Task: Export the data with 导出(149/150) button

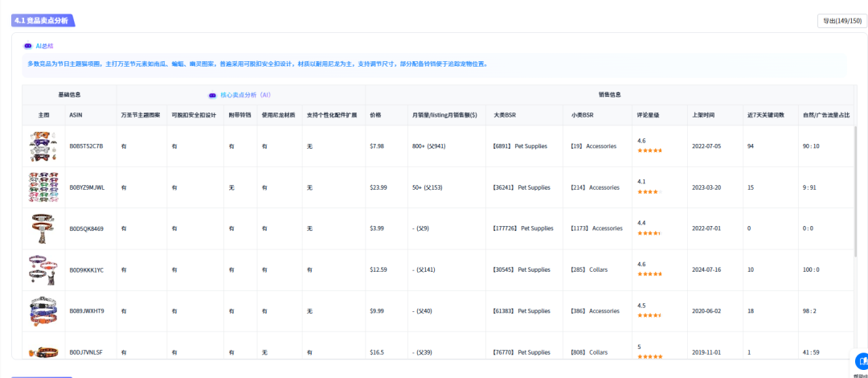Action: click(840, 21)
